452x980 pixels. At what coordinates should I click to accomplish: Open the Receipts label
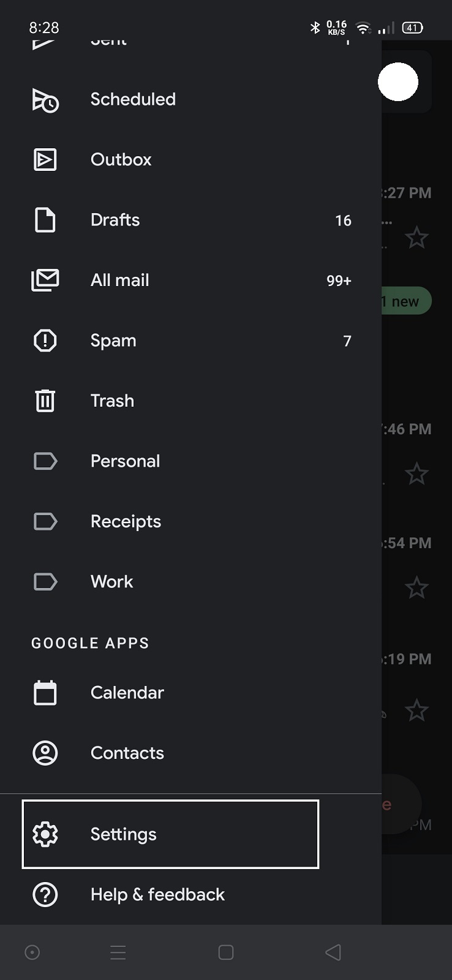pos(126,521)
